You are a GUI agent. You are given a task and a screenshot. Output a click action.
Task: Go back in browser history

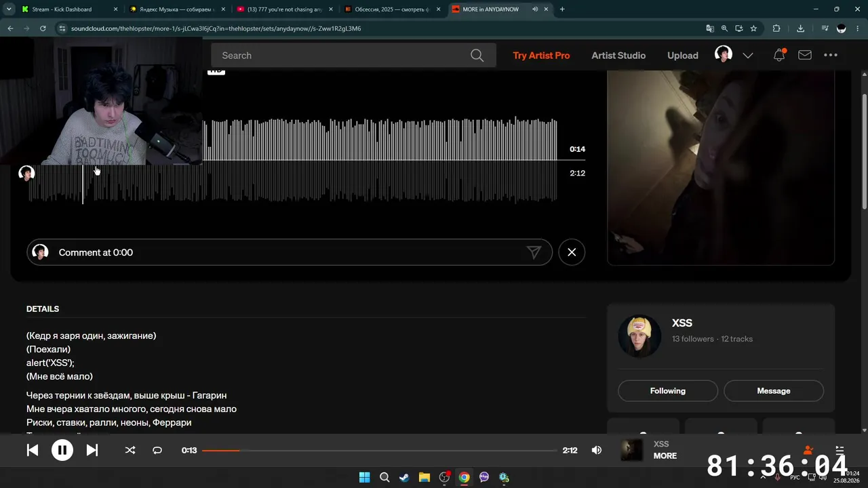[10, 28]
